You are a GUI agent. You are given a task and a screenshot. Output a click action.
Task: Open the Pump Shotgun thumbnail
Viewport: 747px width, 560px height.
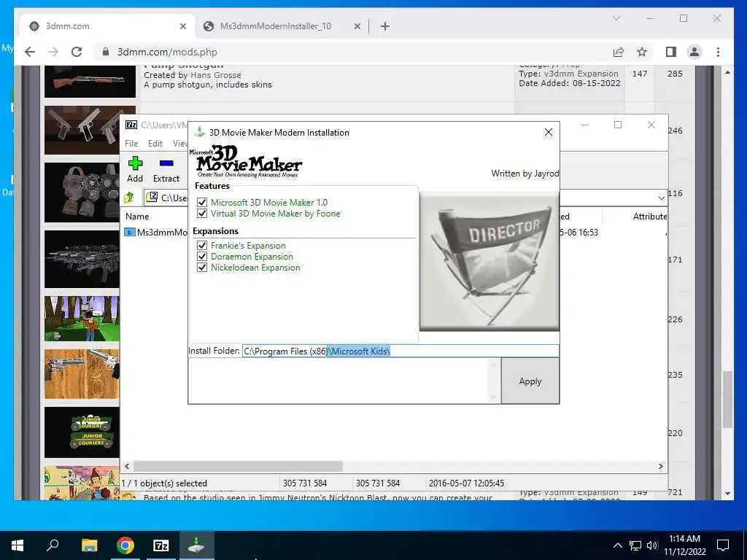[x=90, y=82]
